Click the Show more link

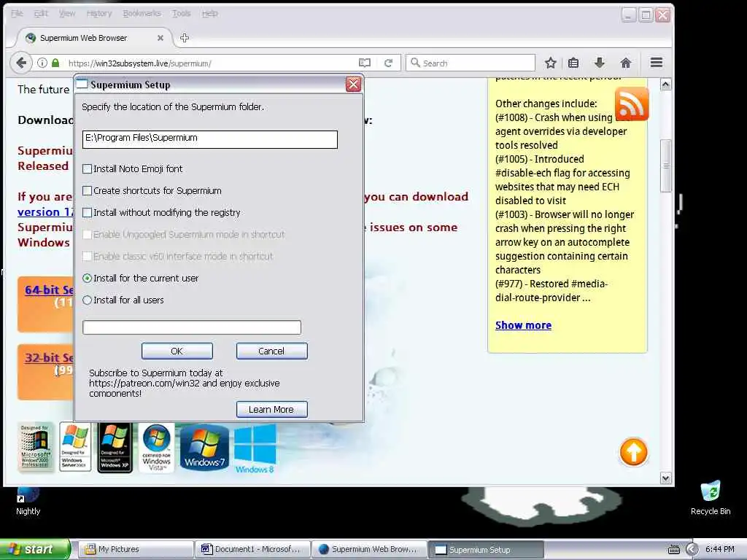tap(523, 325)
